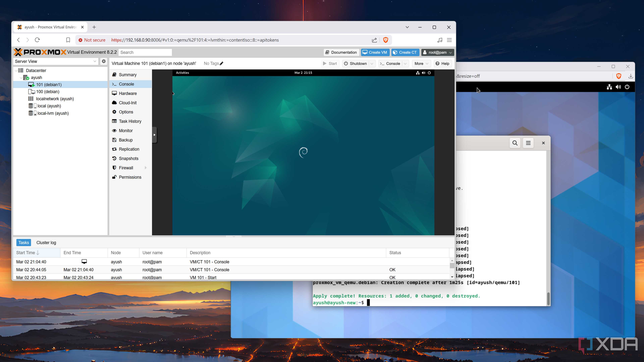Click the Proxmox search field
Viewport: 644px width, 362px height.
pyautogui.click(x=145, y=52)
